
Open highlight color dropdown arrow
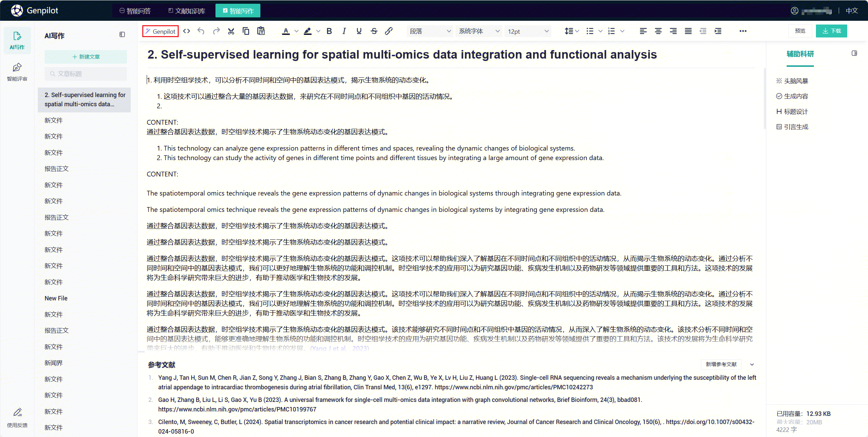click(x=318, y=31)
